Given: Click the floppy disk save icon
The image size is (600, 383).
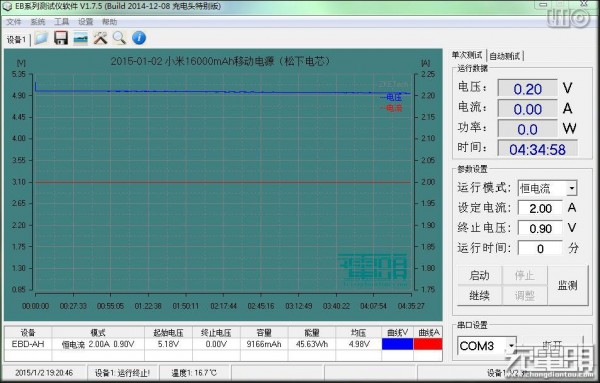Looking at the screenshot, I should (61, 38).
